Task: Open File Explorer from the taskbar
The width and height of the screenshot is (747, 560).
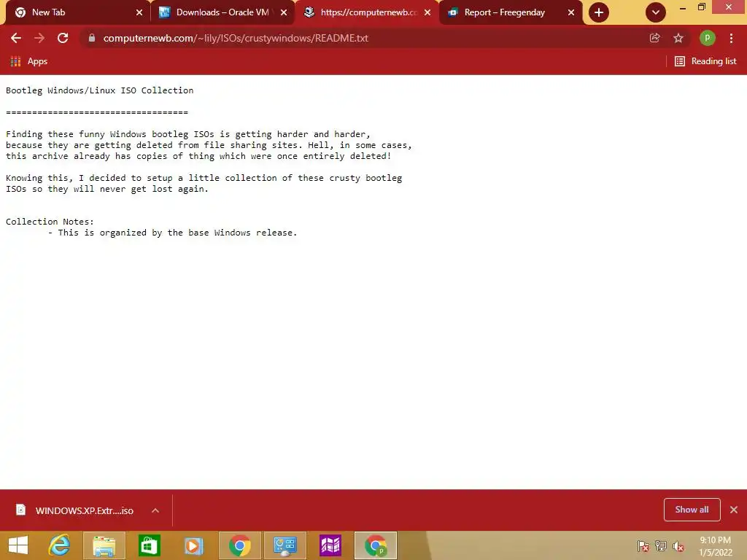Action: point(104,545)
